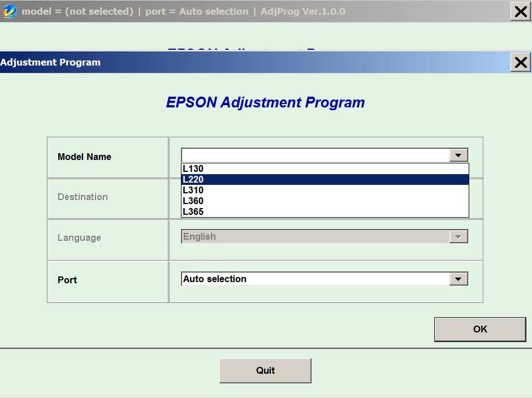
Task: Close the main AdjProg window
Action: pyautogui.click(x=521, y=12)
